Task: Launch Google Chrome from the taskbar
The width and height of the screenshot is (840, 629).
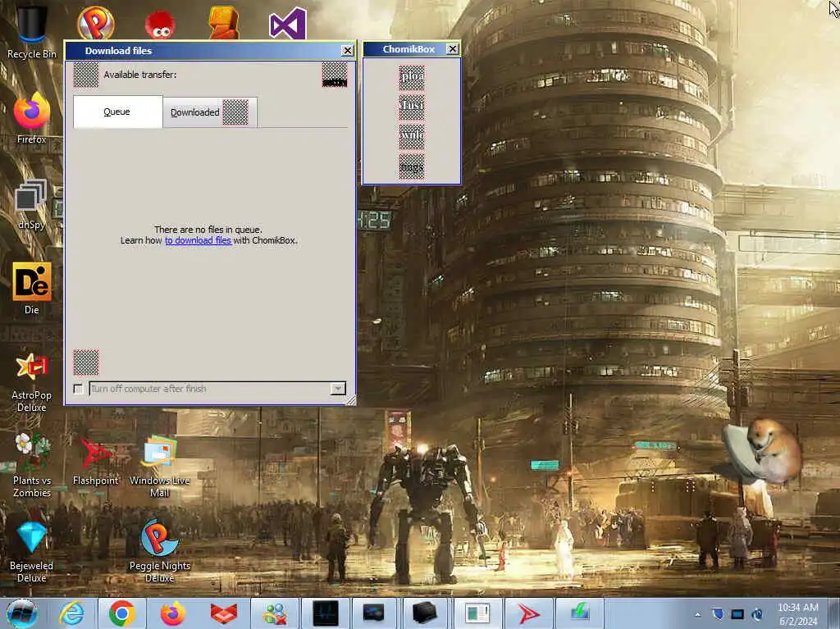Action: (121, 613)
